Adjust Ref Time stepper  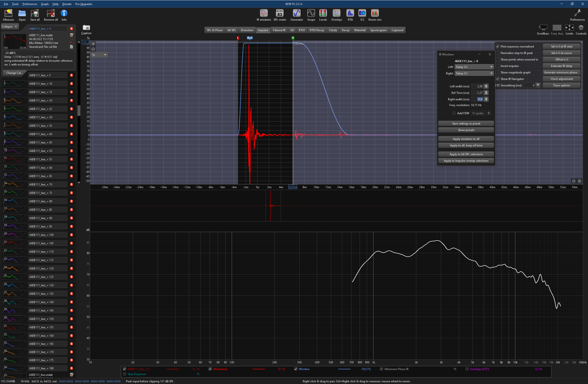[486, 93]
